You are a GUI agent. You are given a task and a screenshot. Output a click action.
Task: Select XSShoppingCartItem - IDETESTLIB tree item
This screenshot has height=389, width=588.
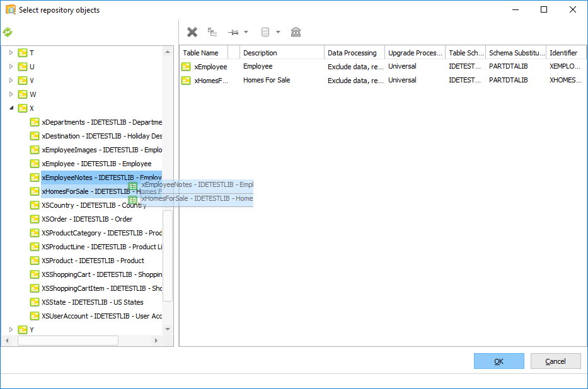pos(101,288)
